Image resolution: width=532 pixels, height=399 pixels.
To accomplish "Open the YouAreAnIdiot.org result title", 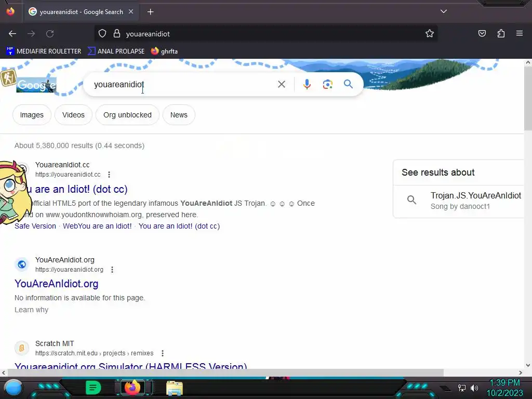I will (56, 284).
